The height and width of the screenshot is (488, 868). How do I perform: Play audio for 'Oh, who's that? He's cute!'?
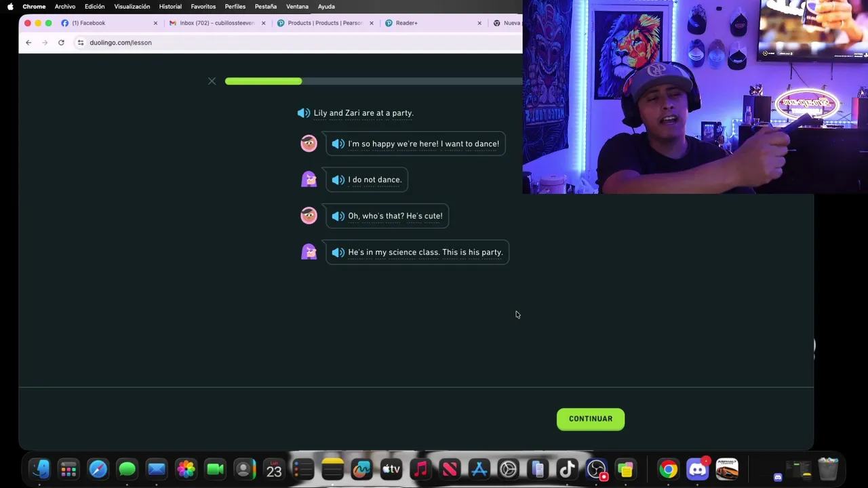[338, 216]
